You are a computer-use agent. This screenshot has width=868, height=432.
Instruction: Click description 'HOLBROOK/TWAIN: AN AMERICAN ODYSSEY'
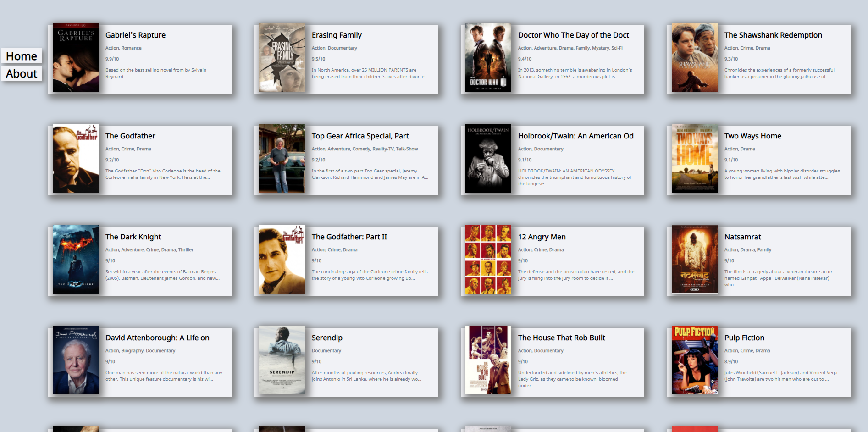(575, 177)
